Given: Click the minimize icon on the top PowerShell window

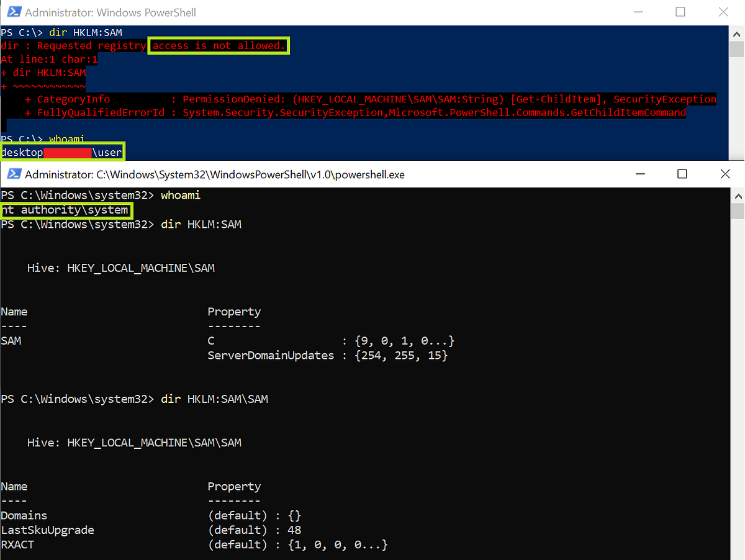Looking at the screenshot, I should (x=638, y=12).
